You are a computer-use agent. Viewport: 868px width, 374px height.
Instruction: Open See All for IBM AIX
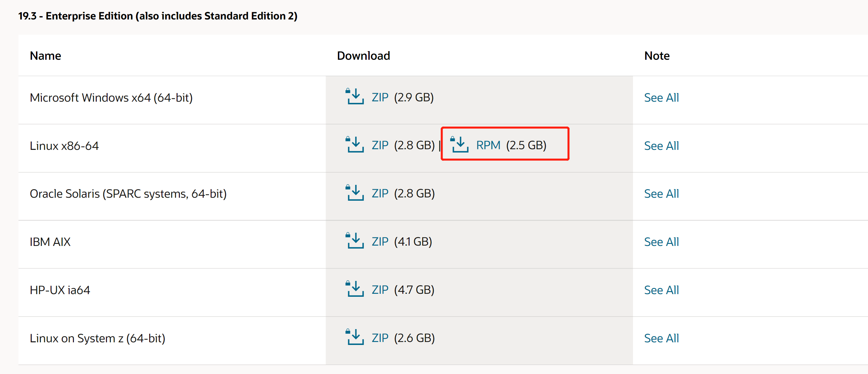[661, 242]
